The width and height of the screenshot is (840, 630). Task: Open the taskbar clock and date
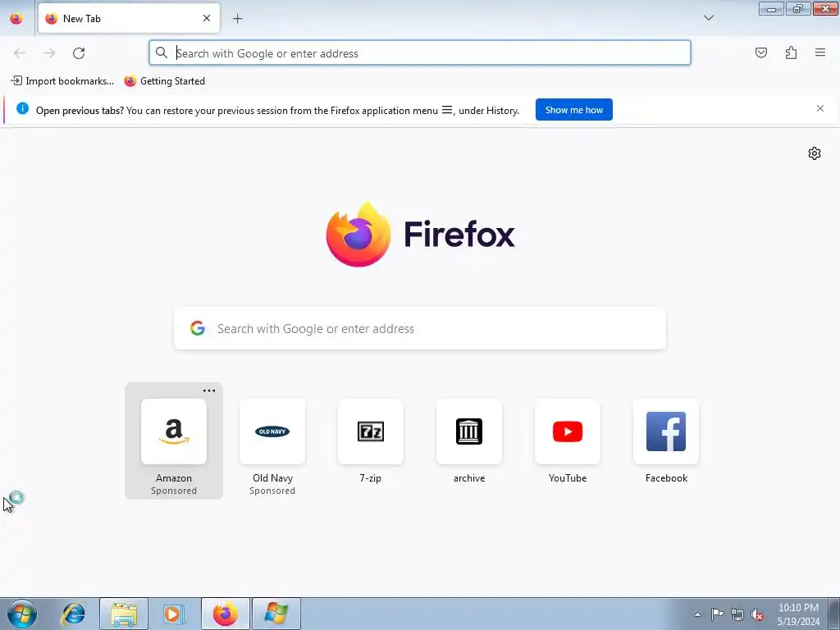pos(798,614)
